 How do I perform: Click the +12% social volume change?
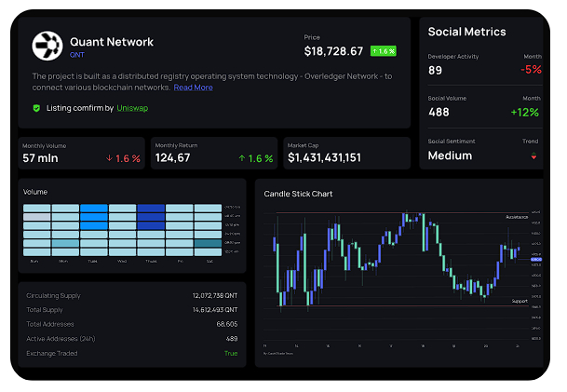[525, 113]
